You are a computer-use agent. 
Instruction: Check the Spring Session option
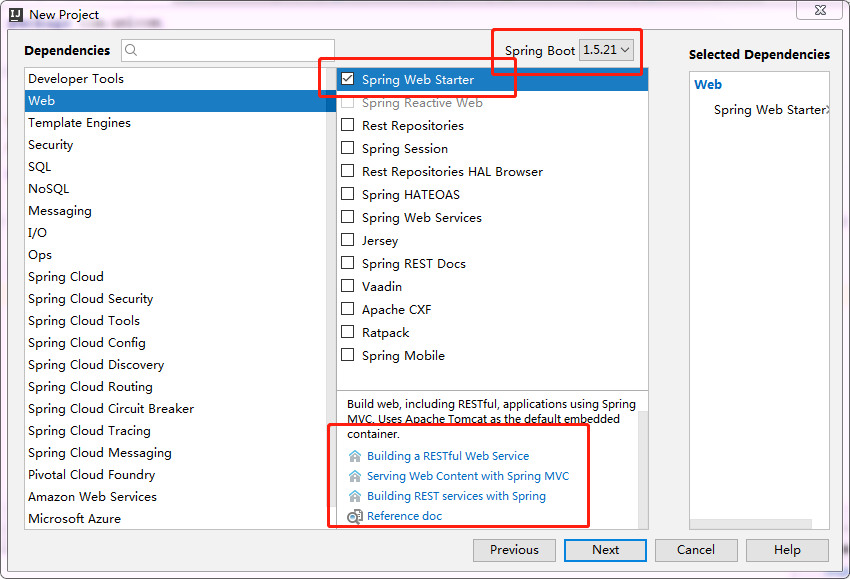(347, 147)
